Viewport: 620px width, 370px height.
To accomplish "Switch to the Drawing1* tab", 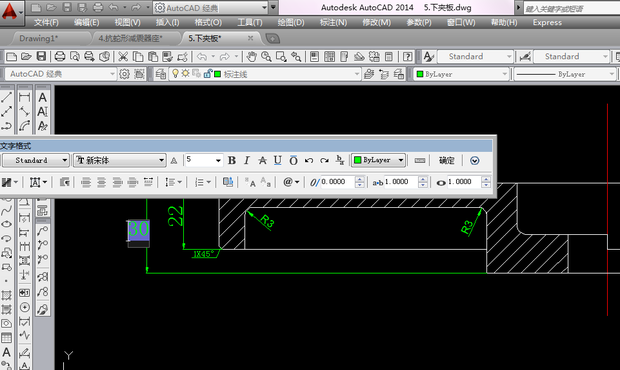I will pos(38,38).
